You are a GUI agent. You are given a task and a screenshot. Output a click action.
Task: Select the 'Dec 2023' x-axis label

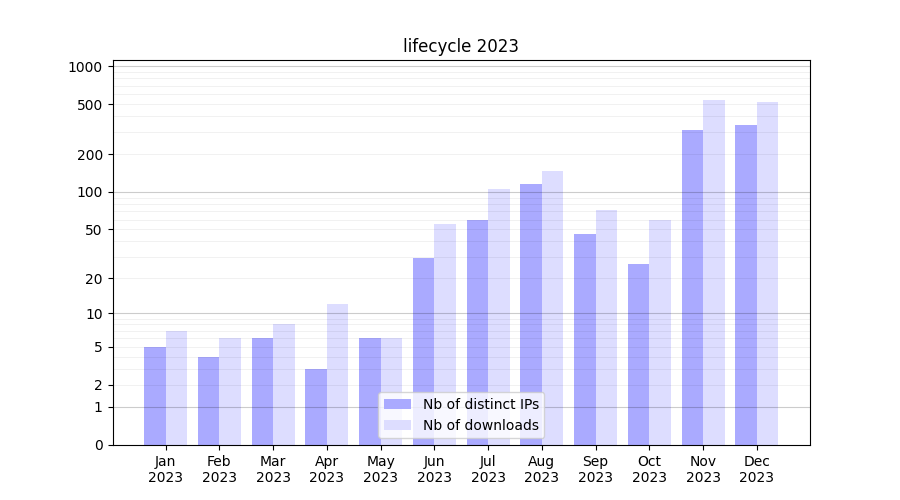pyautogui.click(x=757, y=469)
